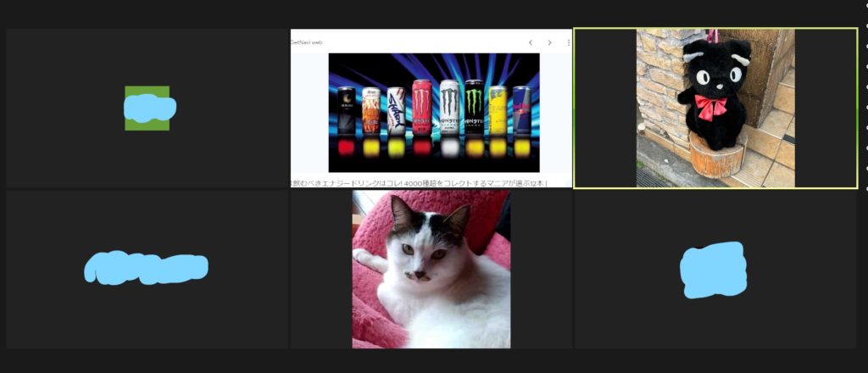The height and width of the screenshot is (373, 868).
Task: Select the black plush cat participant tile
Action: (715, 109)
